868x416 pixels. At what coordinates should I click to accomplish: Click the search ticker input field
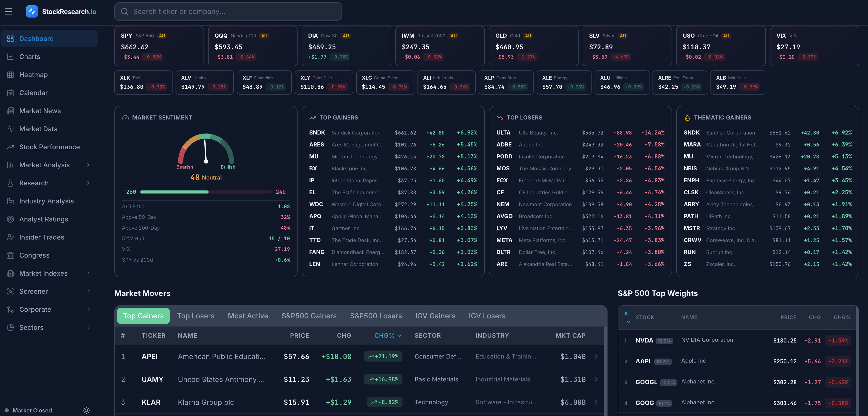228,11
